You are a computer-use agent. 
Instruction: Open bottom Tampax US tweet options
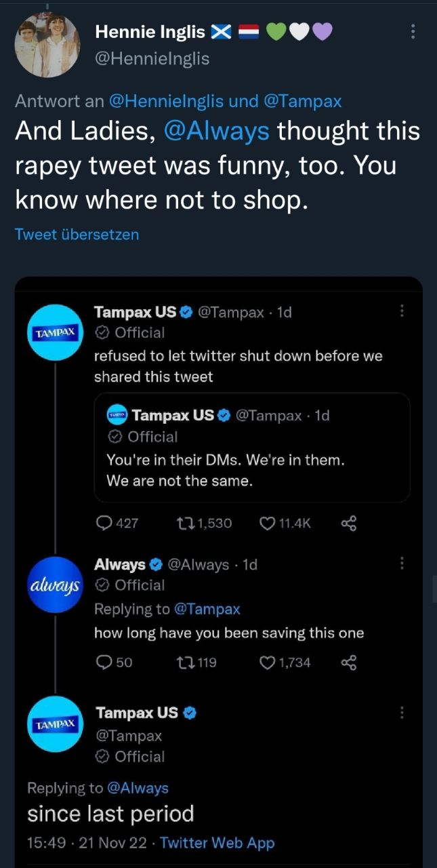click(402, 712)
